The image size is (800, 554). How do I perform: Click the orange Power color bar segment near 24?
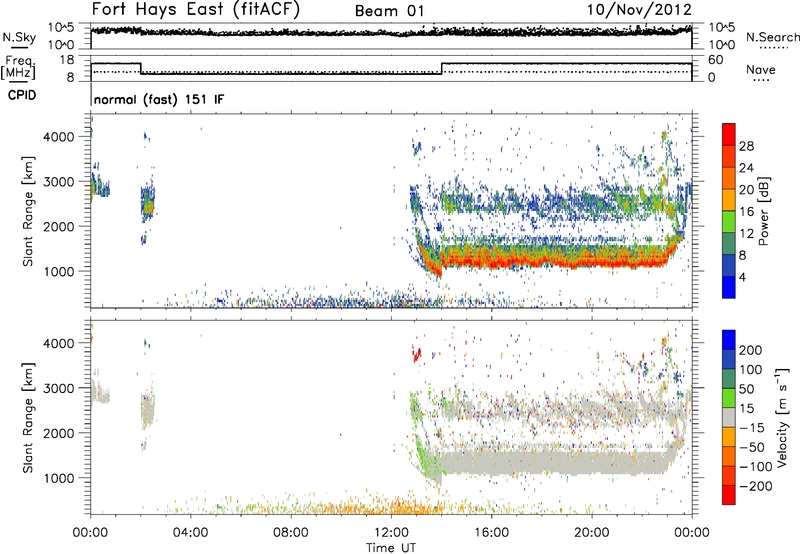(x=729, y=179)
